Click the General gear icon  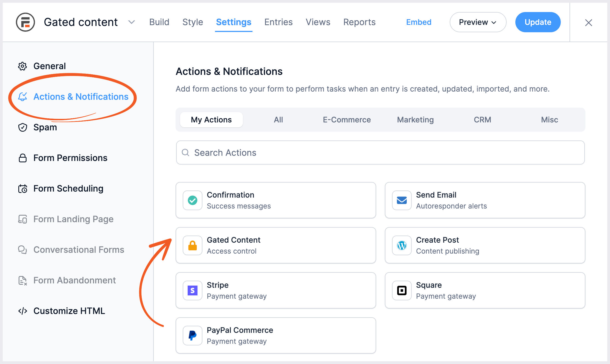point(22,66)
